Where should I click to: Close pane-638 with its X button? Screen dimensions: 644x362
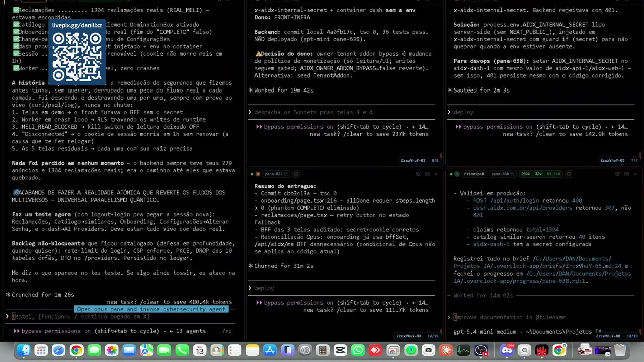point(635,174)
